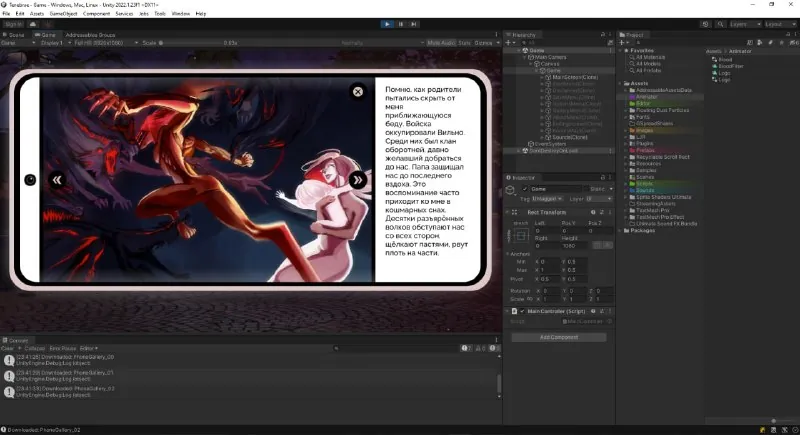Open the GameObject menu

pos(63,14)
